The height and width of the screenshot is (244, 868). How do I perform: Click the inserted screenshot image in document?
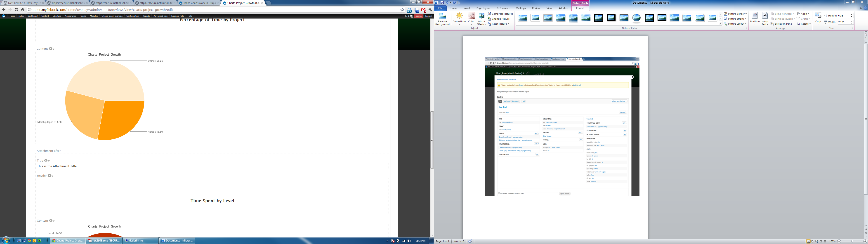(x=562, y=126)
